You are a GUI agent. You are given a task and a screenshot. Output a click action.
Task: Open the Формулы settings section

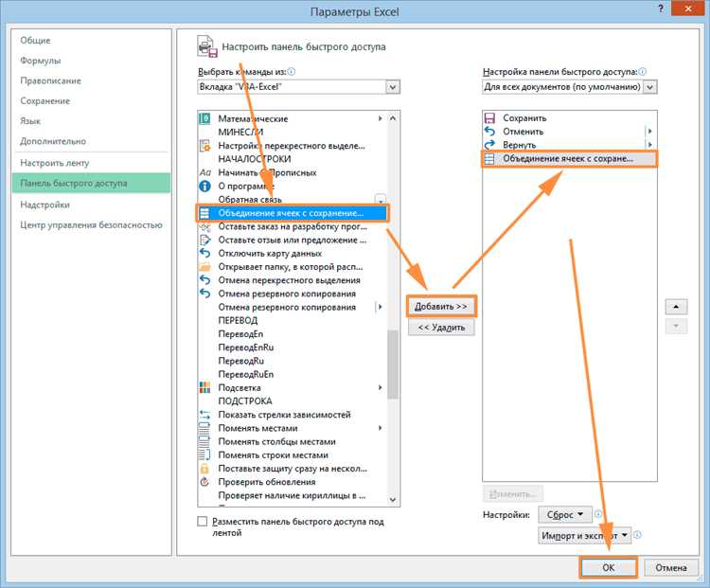[41, 61]
